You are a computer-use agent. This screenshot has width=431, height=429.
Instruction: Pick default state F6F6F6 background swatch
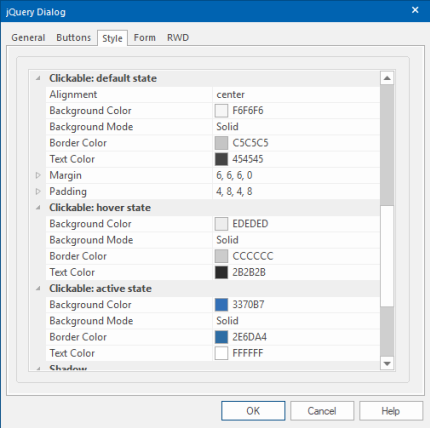tap(221, 111)
